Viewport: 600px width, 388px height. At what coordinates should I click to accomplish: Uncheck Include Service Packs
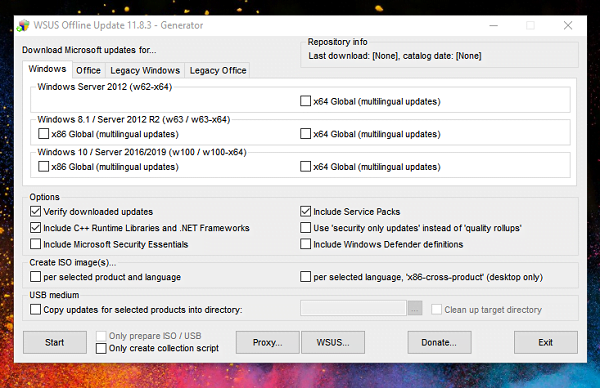[x=305, y=211]
